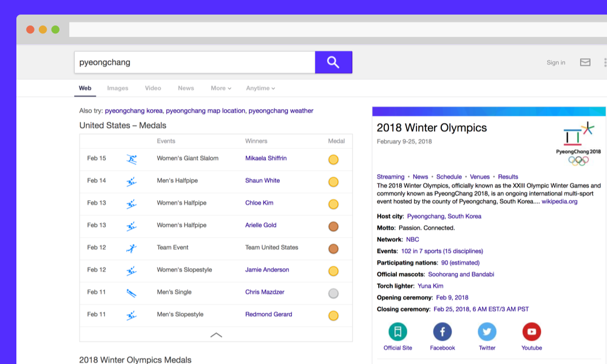Click the bronze medal for Arielle Gold

tap(333, 226)
